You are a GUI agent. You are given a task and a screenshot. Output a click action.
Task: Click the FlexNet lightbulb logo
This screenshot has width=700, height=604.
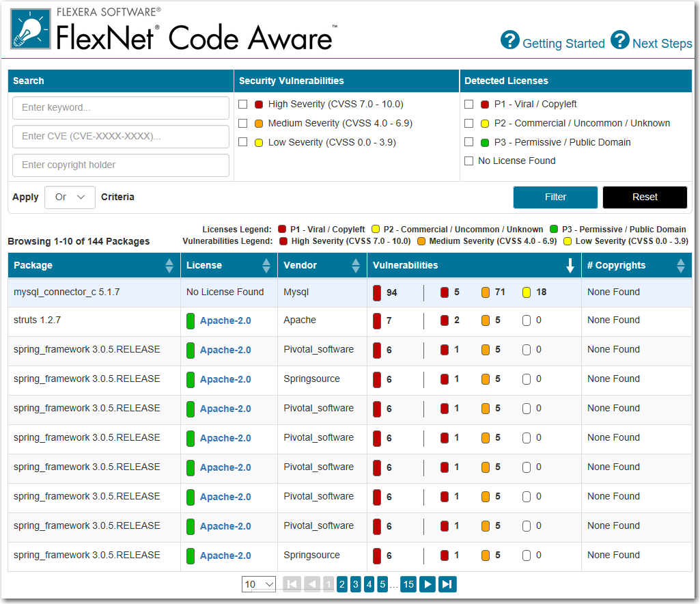tap(30, 29)
